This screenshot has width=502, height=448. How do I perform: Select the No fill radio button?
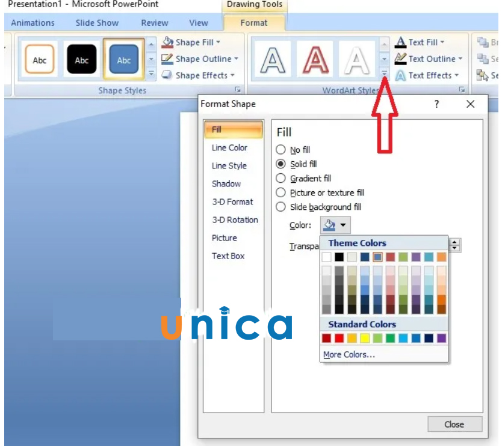[280, 150]
